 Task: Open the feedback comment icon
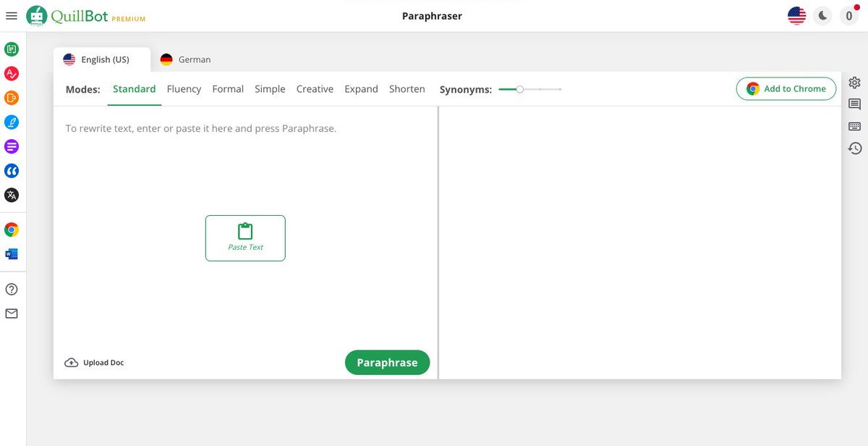855,104
